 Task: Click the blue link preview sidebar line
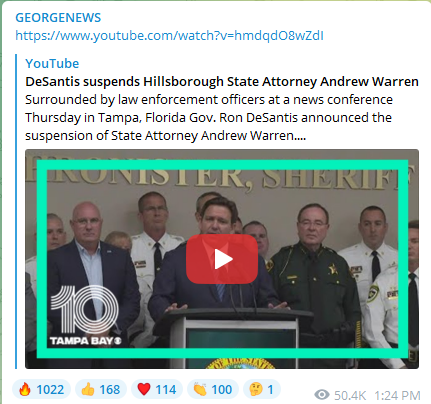(16, 211)
